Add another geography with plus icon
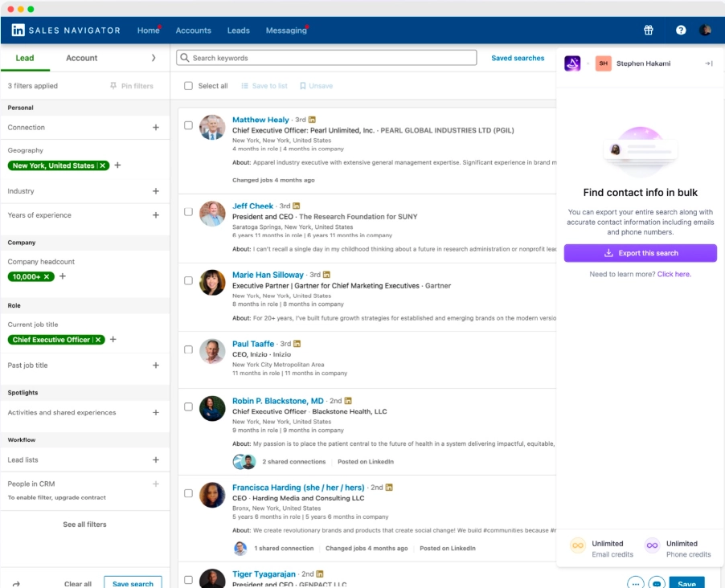The image size is (725, 588). (117, 165)
